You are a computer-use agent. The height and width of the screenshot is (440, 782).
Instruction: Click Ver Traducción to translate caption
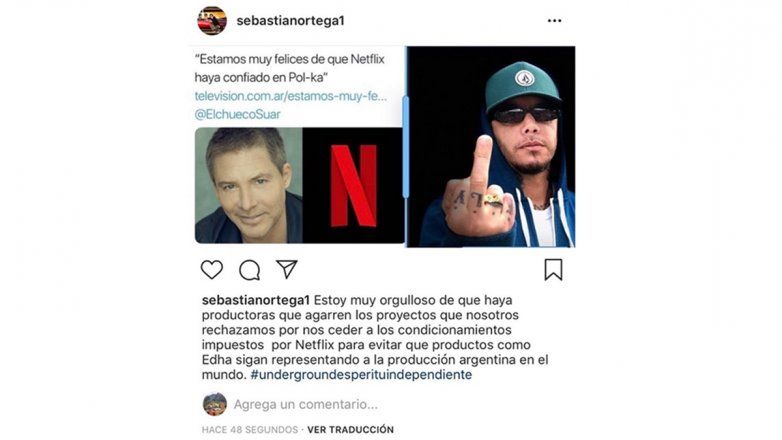[x=351, y=430]
